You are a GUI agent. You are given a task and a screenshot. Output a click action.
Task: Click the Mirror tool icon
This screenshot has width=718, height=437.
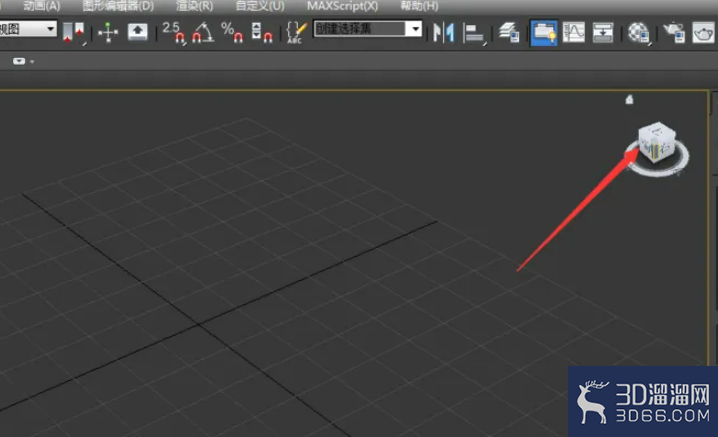(x=444, y=33)
